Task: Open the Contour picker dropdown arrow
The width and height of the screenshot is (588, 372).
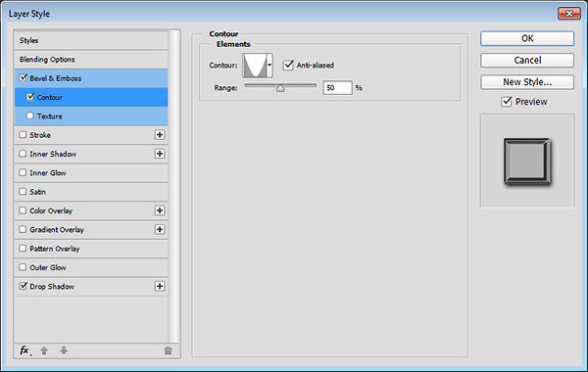Action: tap(269, 66)
